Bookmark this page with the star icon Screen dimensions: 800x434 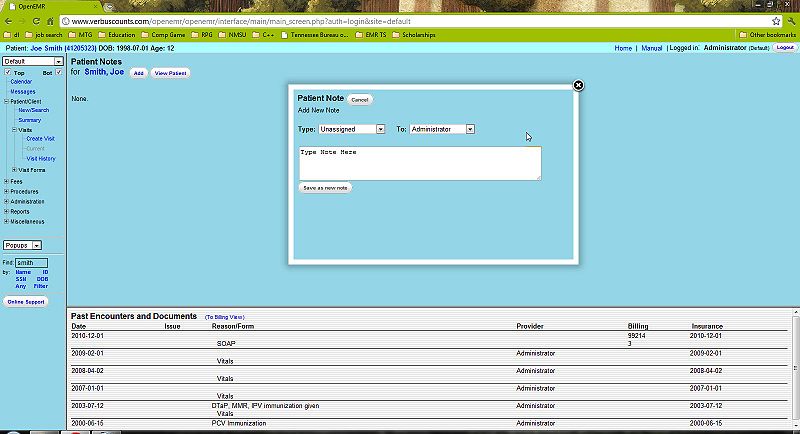(776, 21)
